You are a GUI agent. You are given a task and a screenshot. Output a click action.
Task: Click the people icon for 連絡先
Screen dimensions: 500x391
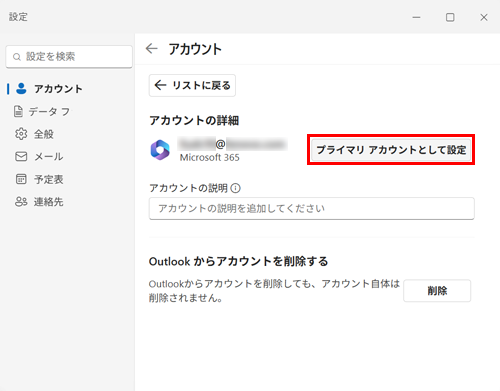(21, 202)
